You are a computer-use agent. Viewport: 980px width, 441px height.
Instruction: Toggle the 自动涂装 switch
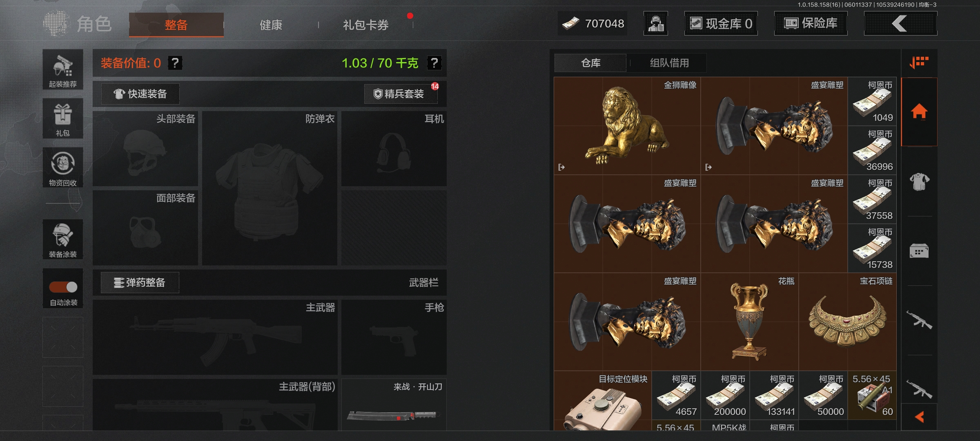click(63, 287)
